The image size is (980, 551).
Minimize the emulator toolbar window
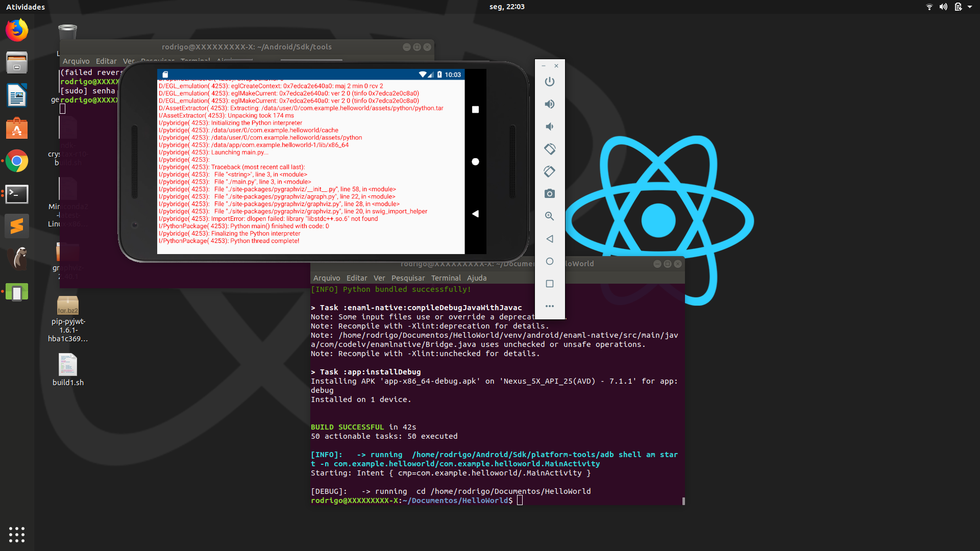pos(544,66)
